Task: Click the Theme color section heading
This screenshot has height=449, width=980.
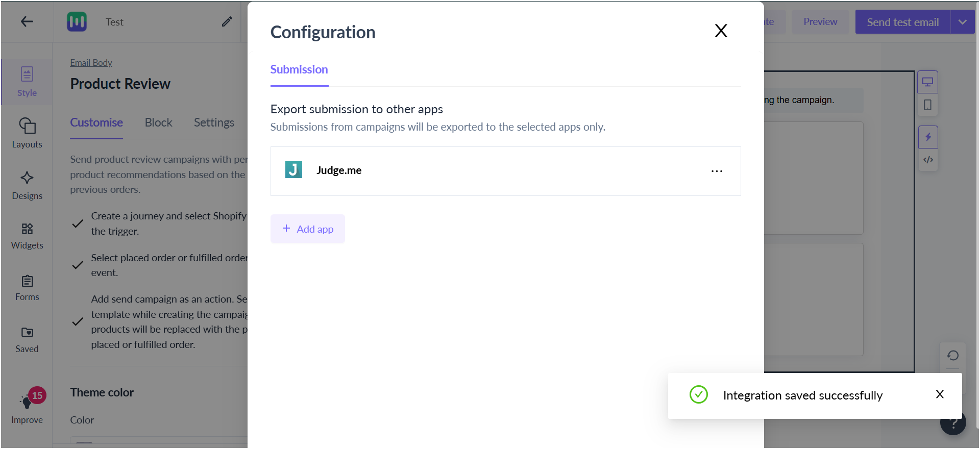Action: click(x=102, y=392)
